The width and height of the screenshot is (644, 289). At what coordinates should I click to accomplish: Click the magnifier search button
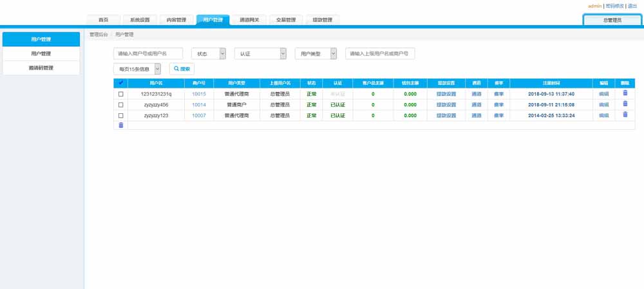[182, 68]
